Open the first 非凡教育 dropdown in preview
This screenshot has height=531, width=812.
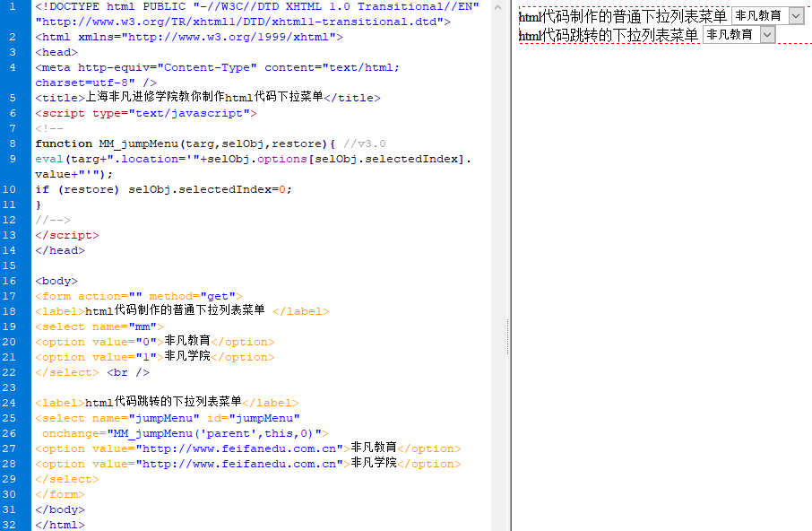tap(767, 16)
